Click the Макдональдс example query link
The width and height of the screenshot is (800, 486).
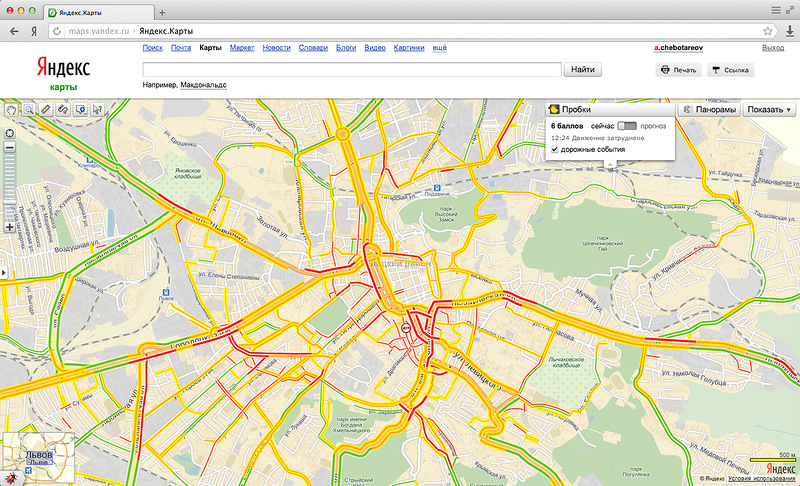204,85
